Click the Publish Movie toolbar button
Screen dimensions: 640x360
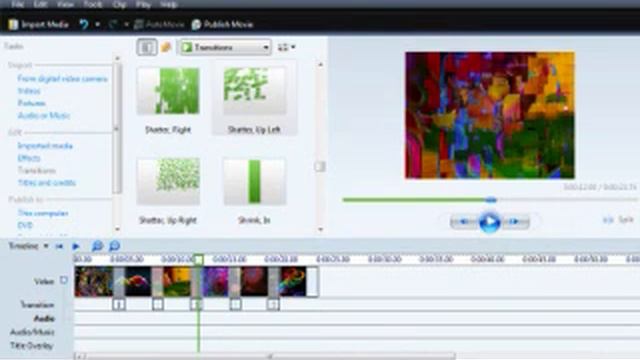coord(222,24)
